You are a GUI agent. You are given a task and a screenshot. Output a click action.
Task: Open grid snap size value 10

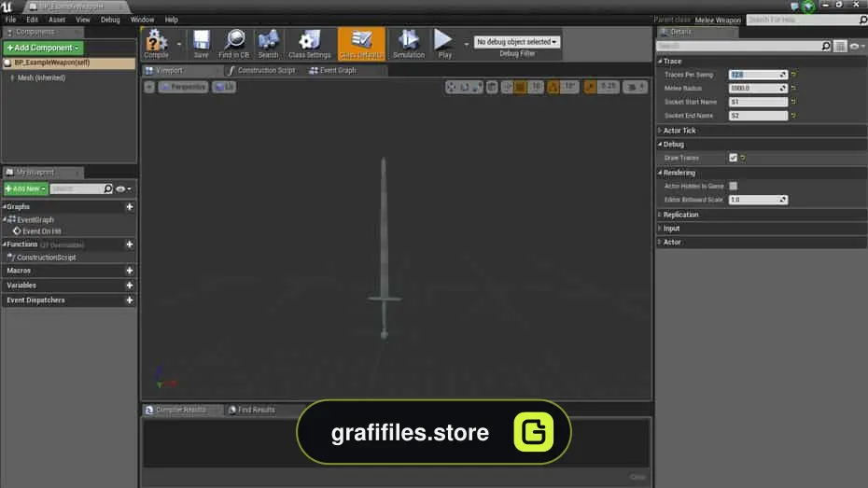(x=536, y=87)
